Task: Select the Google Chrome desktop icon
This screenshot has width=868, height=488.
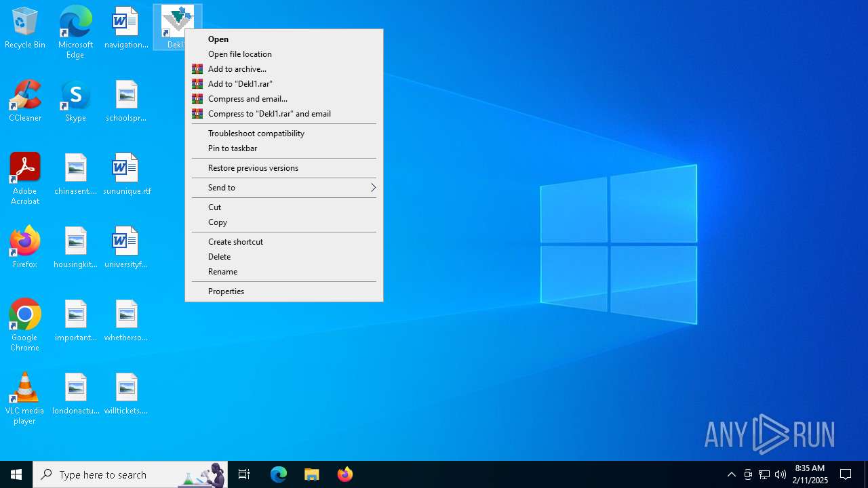Action: pos(25,325)
